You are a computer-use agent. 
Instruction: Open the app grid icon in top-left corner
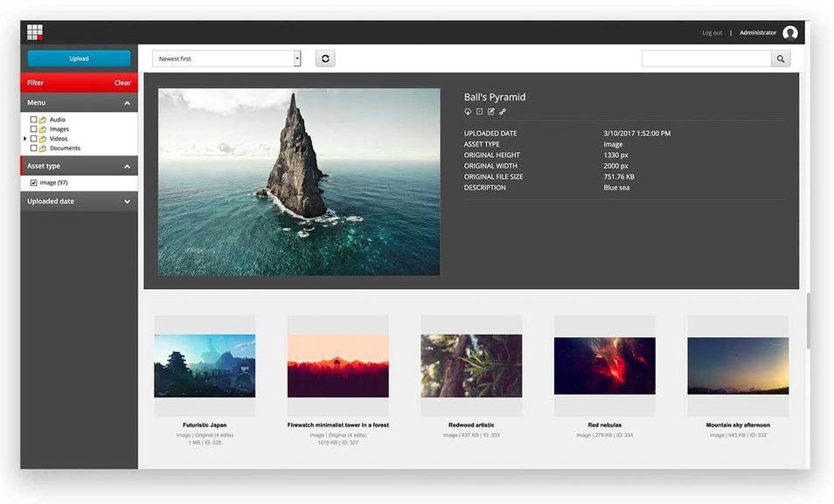34,31
